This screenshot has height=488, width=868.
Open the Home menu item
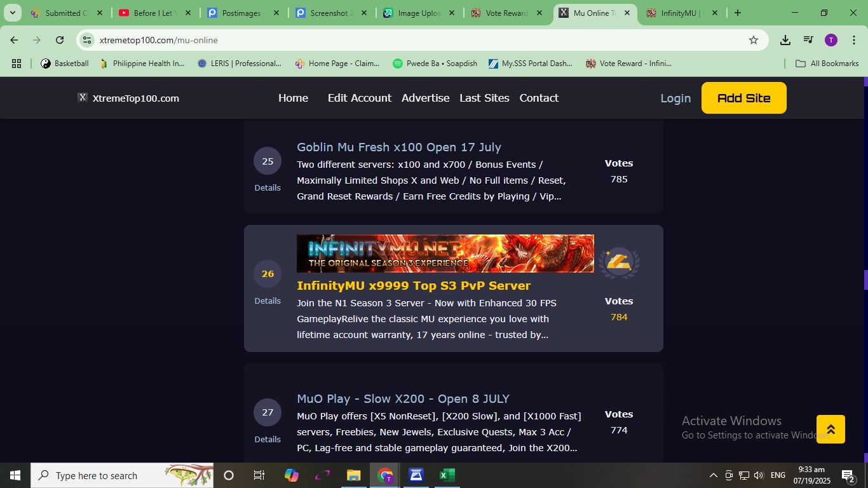tap(293, 98)
